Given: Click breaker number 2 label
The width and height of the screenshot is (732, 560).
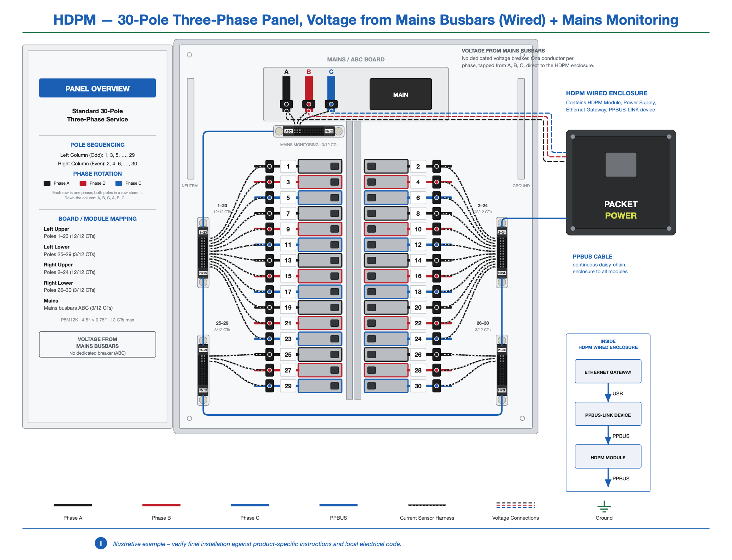Looking at the screenshot, I should point(418,166).
